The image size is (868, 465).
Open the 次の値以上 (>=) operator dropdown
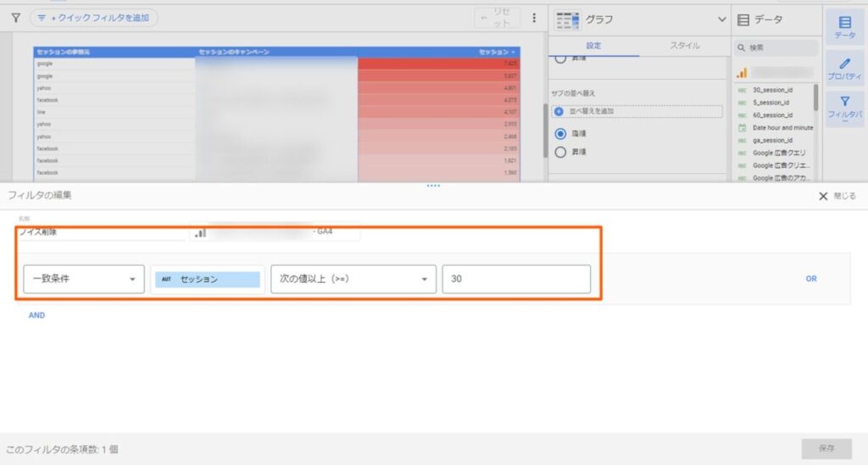pos(353,279)
